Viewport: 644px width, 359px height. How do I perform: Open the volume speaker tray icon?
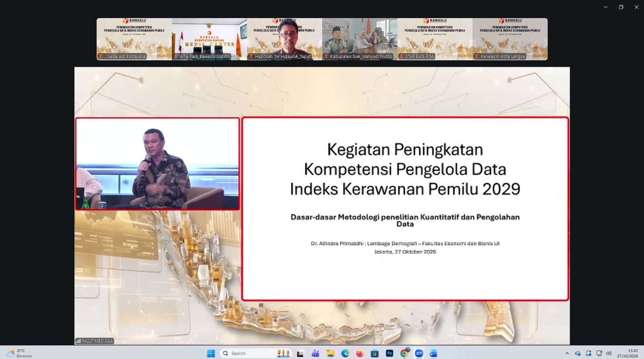pos(609,353)
